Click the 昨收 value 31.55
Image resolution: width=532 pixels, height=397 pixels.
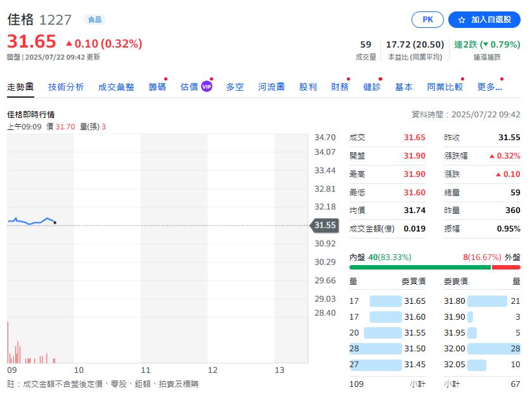509,138
